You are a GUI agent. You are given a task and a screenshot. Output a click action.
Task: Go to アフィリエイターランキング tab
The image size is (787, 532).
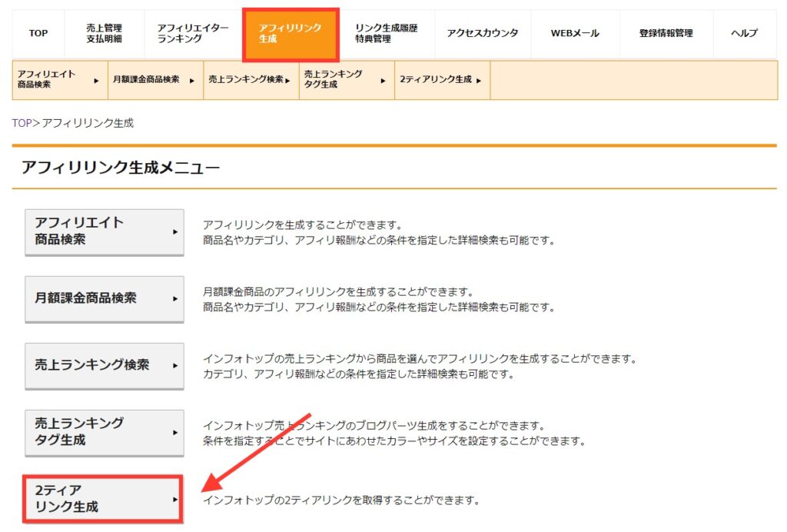(x=193, y=33)
